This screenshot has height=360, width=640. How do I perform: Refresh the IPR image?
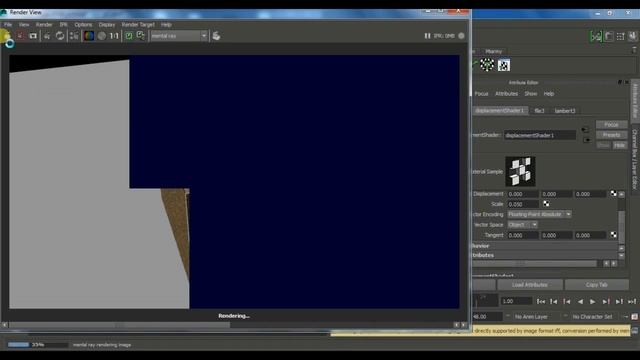(x=60, y=36)
